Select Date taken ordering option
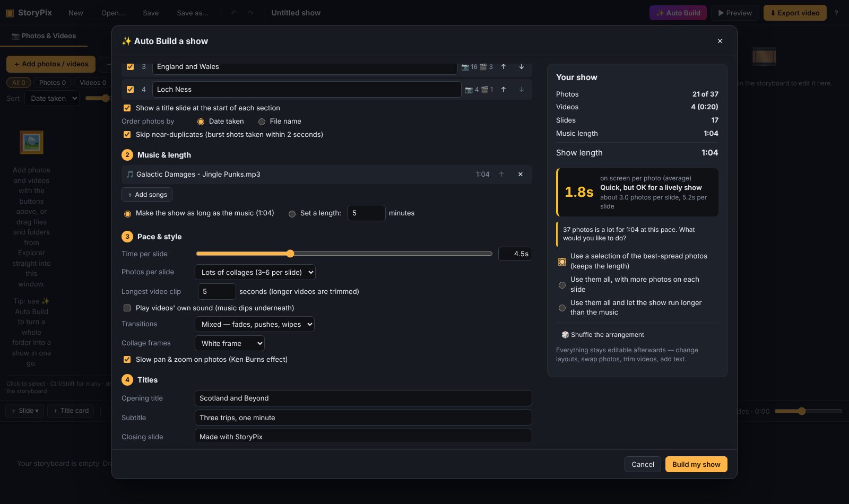 point(201,121)
